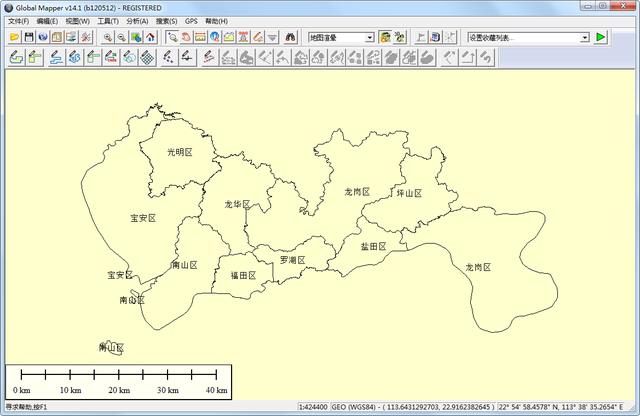Click the green run favorite play button
The width and height of the screenshot is (640, 416).
(601, 37)
